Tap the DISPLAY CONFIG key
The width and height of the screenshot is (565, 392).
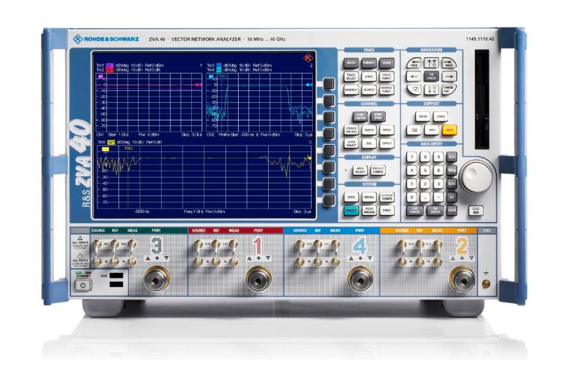(x=377, y=170)
